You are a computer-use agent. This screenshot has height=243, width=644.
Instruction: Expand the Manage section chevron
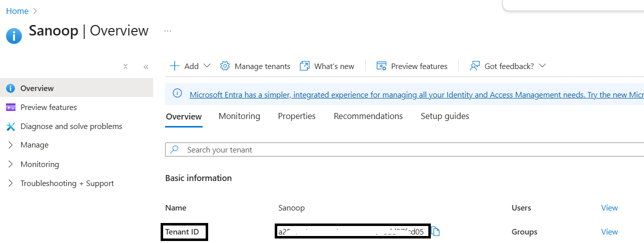11,145
